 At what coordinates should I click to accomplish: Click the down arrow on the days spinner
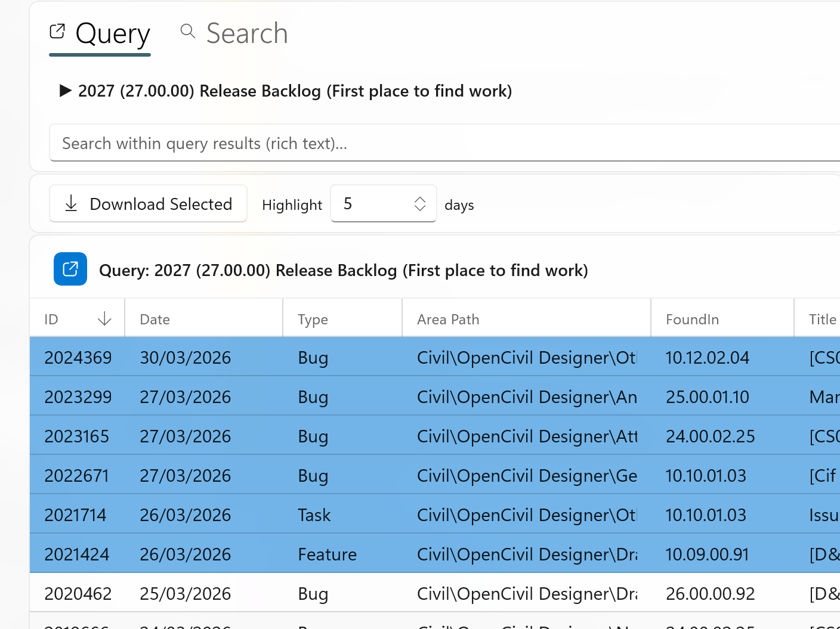point(420,209)
